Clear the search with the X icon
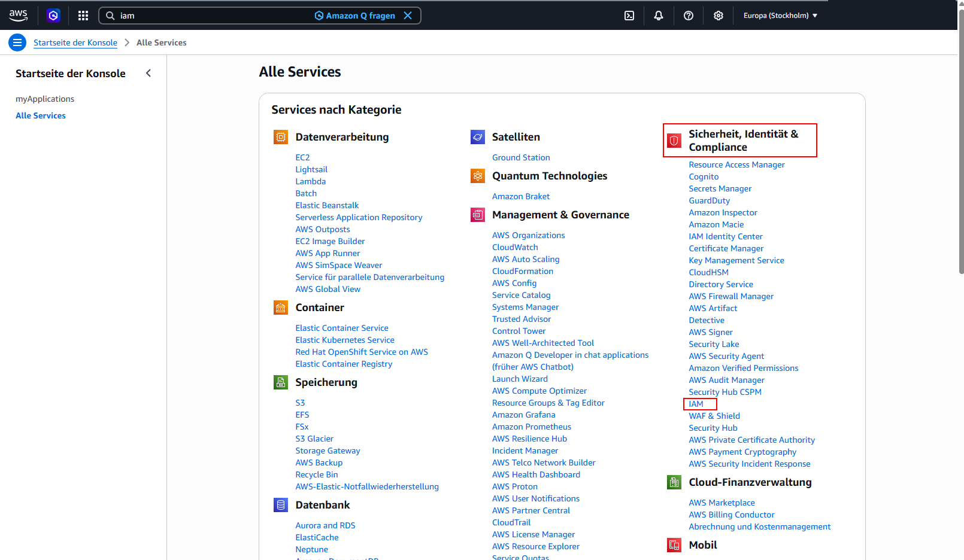 [x=408, y=16]
